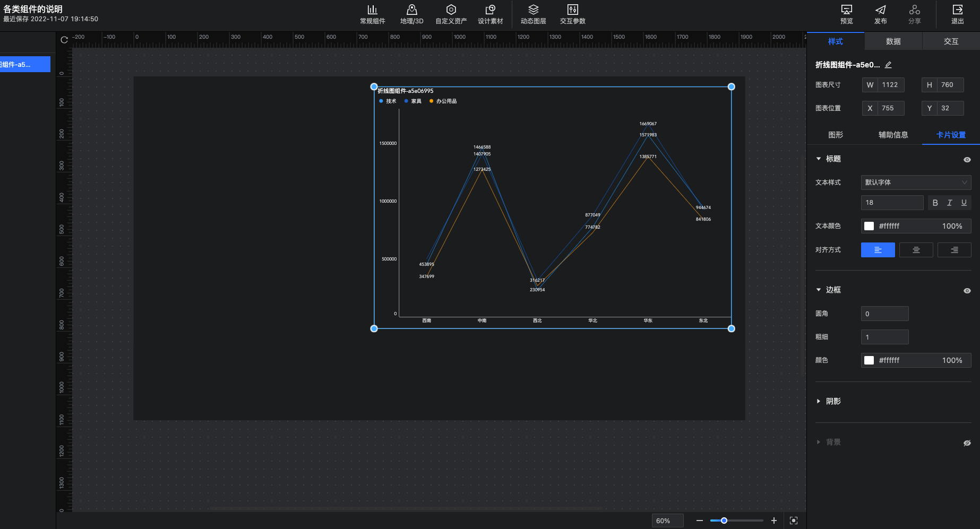Click the 华东 x-axis label
The height and width of the screenshot is (529, 980).
pos(648,320)
